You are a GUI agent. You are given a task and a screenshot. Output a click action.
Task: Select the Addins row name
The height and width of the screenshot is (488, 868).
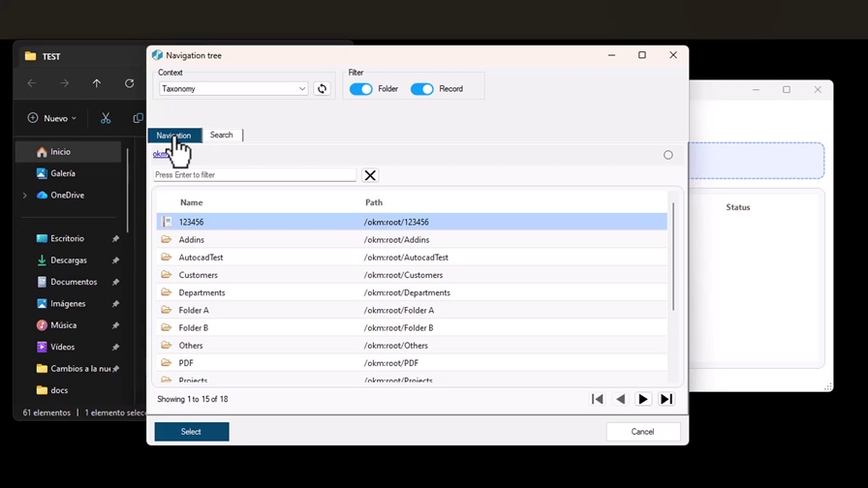192,239
